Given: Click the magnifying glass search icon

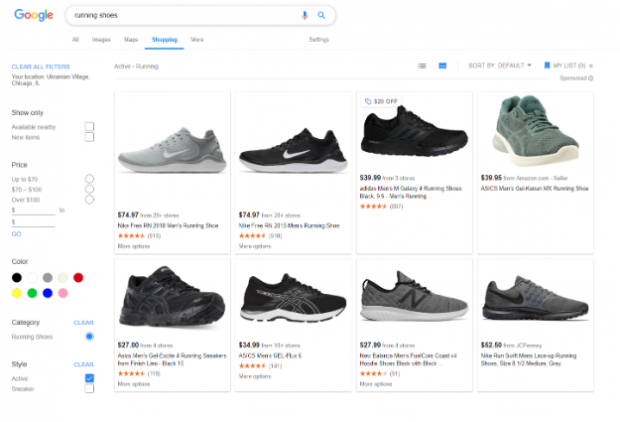Looking at the screenshot, I should pyautogui.click(x=321, y=15).
